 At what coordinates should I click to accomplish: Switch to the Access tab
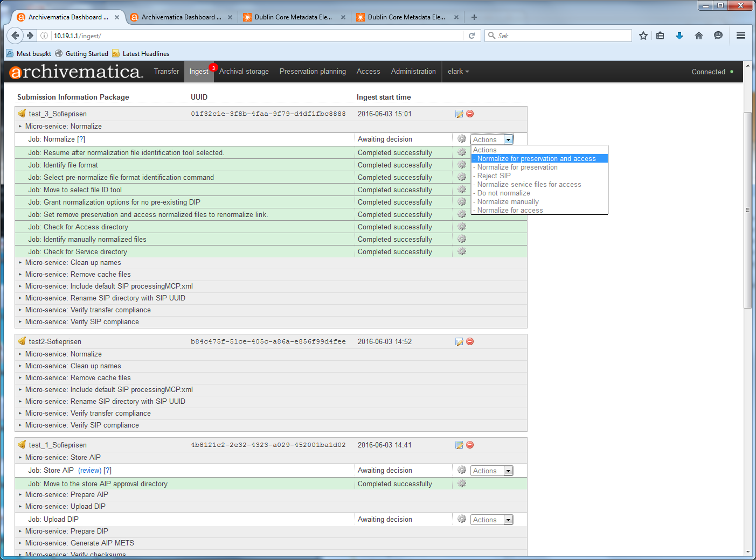pos(369,72)
